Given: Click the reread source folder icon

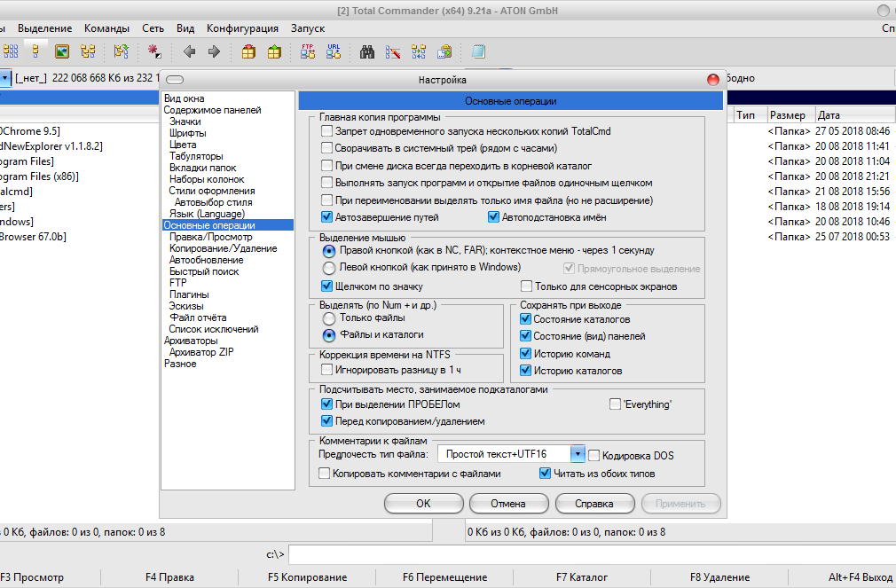Looking at the screenshot, I should (x=122, y=52).
